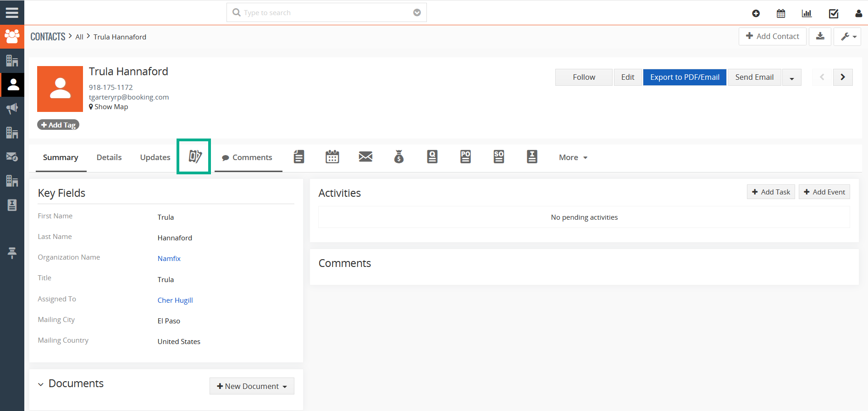Click the email tgarteryrp@booking.com

129,97
